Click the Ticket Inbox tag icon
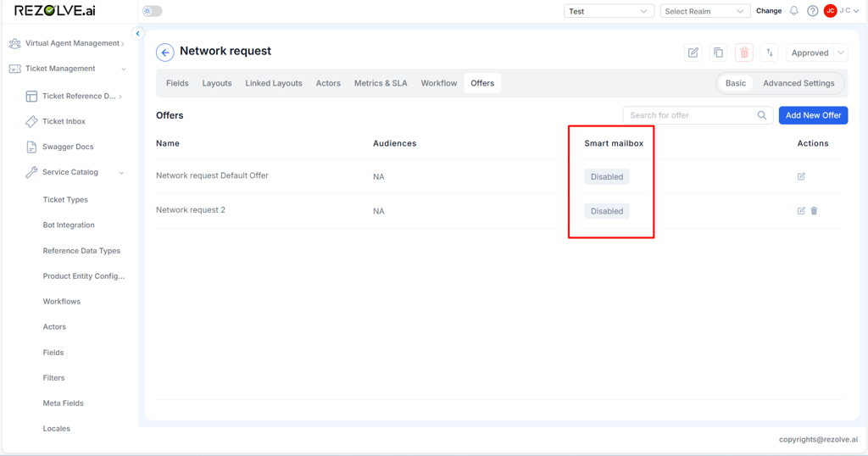Viewport: 868px width, 456px height. (x=31, y=121)
